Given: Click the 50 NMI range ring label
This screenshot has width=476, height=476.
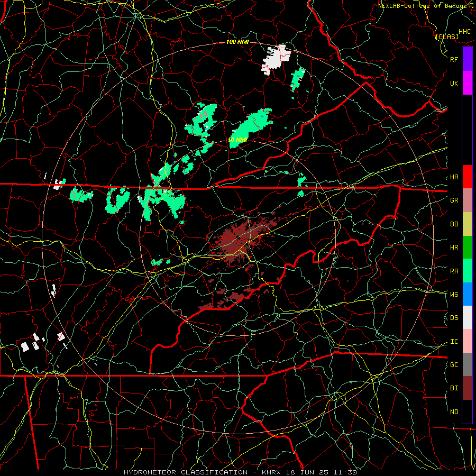Looking at the screenshot, I should 237,140.
